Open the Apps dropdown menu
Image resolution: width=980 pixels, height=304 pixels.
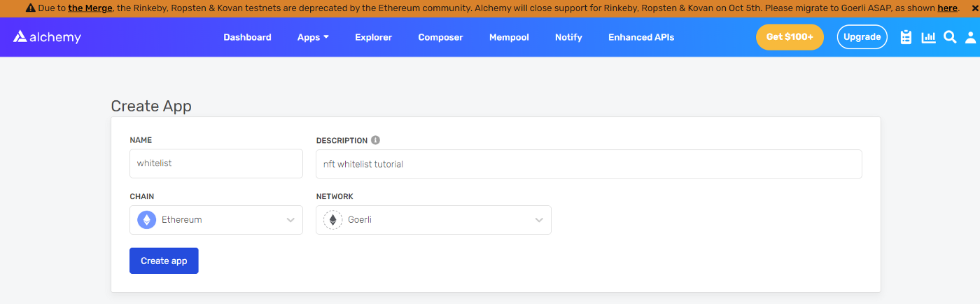(313, 37)
